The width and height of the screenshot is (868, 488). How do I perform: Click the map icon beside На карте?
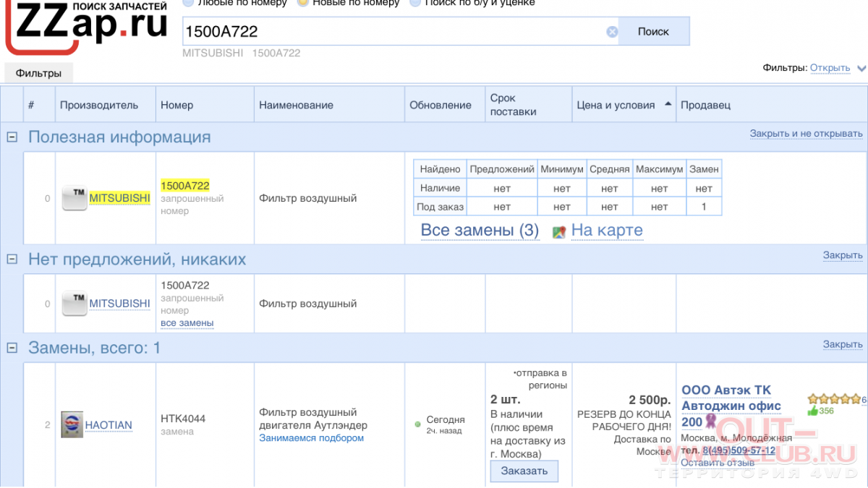pyautogui.click(x=558, y=232)
